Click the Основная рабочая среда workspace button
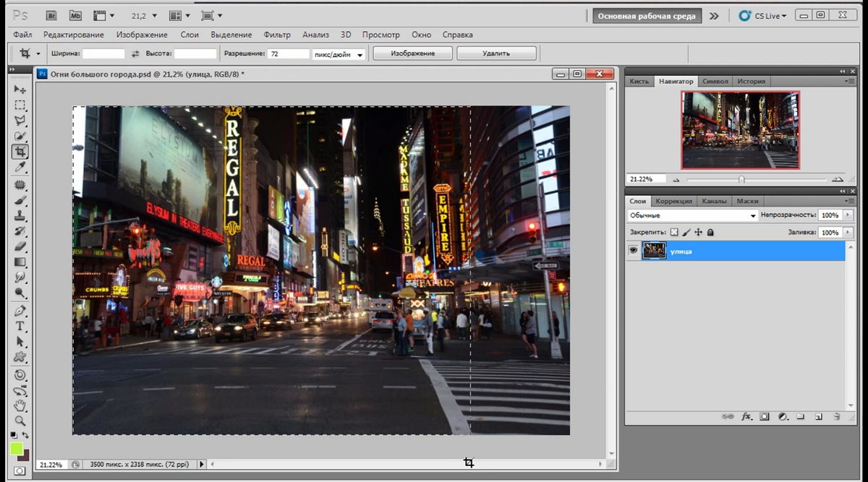The height and width of the screenshot is (482, 868). 647,16
